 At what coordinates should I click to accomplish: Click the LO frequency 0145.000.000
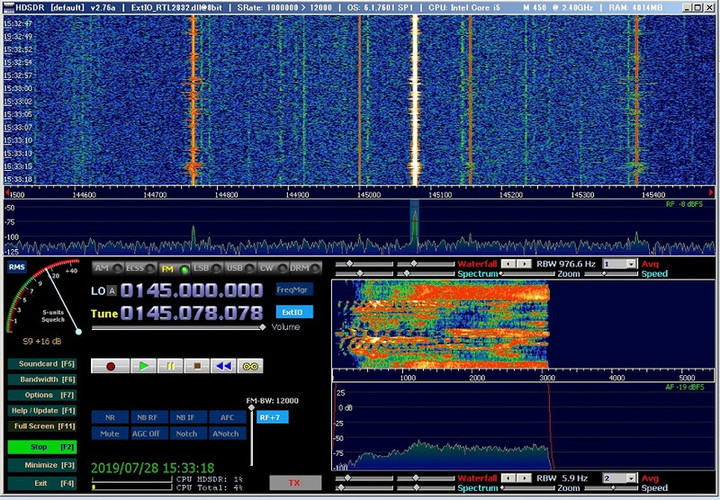pyautogui.click(x=191, y=291)
